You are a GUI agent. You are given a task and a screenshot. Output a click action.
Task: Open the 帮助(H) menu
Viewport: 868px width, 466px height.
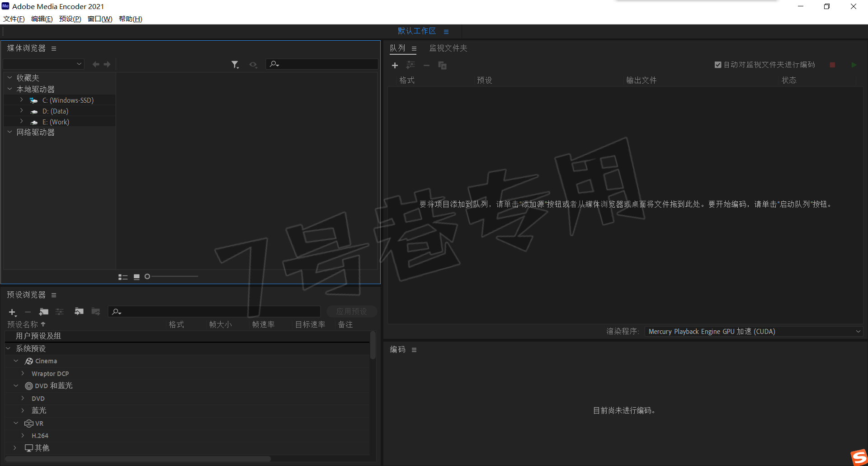tap(130, 19)
